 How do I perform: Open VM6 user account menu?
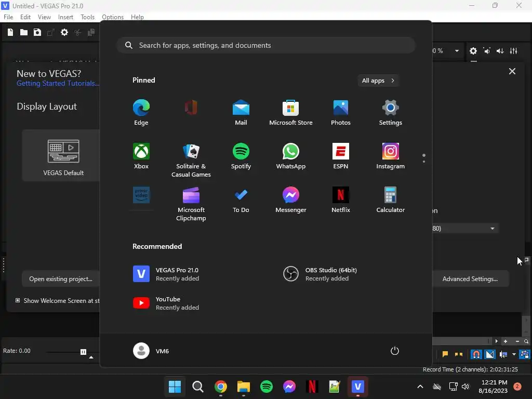coord(151,351)
